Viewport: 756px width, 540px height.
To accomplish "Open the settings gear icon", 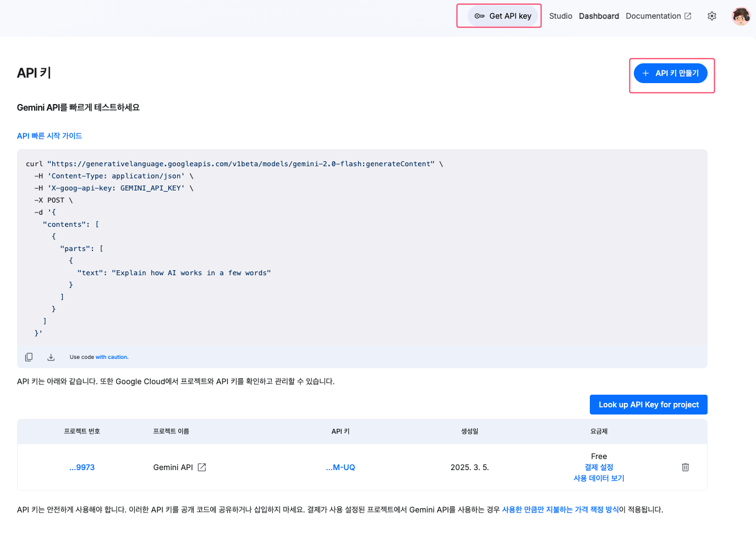I will [x=712, y=16].
